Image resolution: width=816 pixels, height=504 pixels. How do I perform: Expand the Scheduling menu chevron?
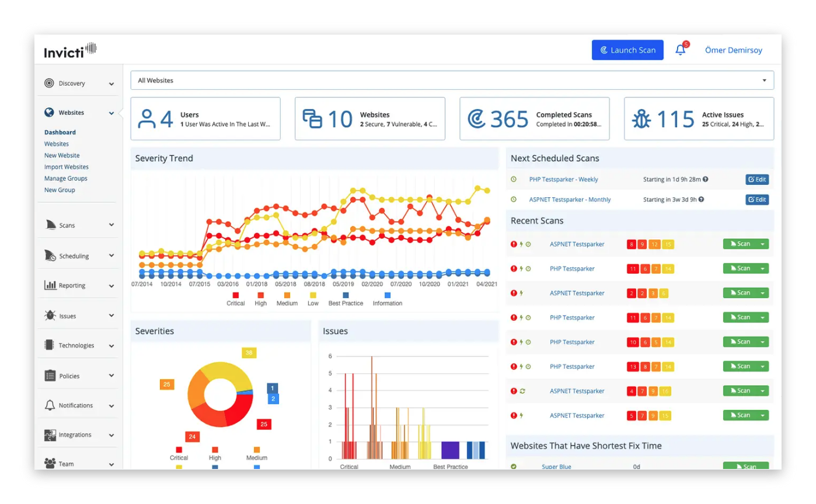(111, 256)
